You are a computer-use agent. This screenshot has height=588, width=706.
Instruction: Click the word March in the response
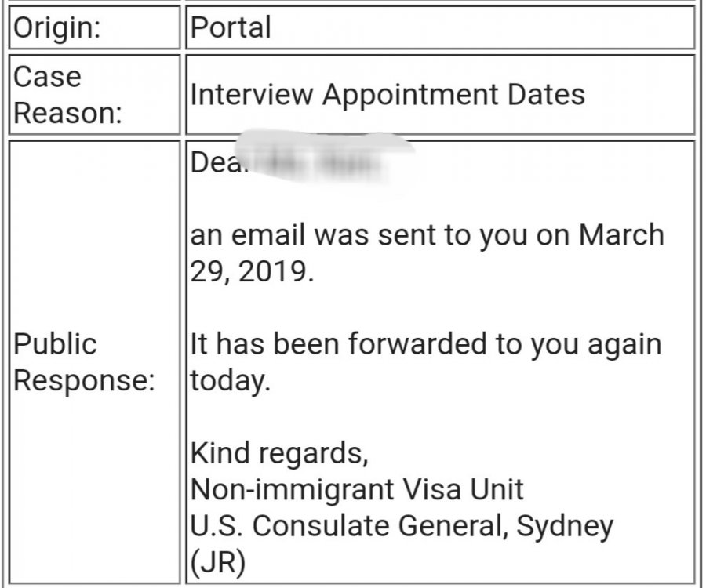pyautogui.click(x=621, y=235)
